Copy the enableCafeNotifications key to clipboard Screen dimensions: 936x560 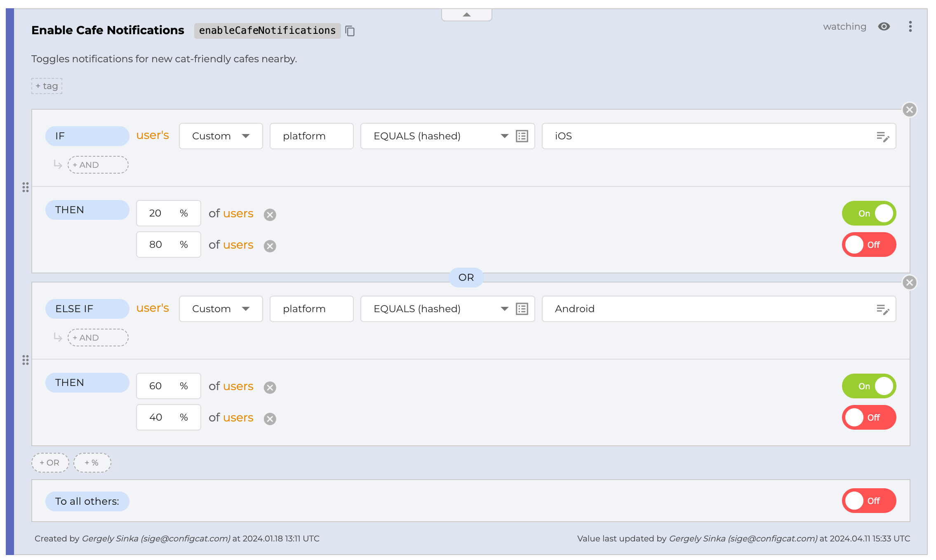click(x=350, y=31)
